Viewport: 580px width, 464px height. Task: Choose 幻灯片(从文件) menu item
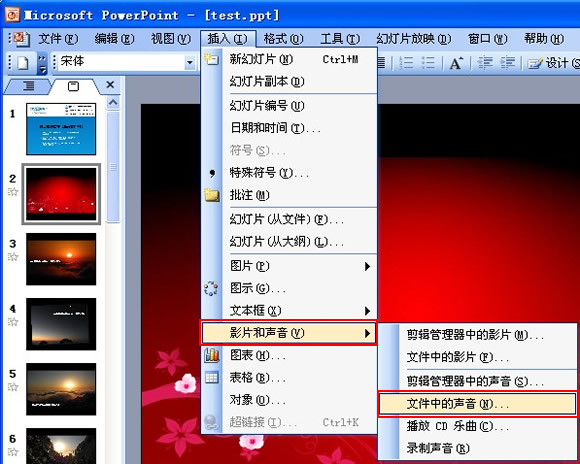click(x=289, y=219)
